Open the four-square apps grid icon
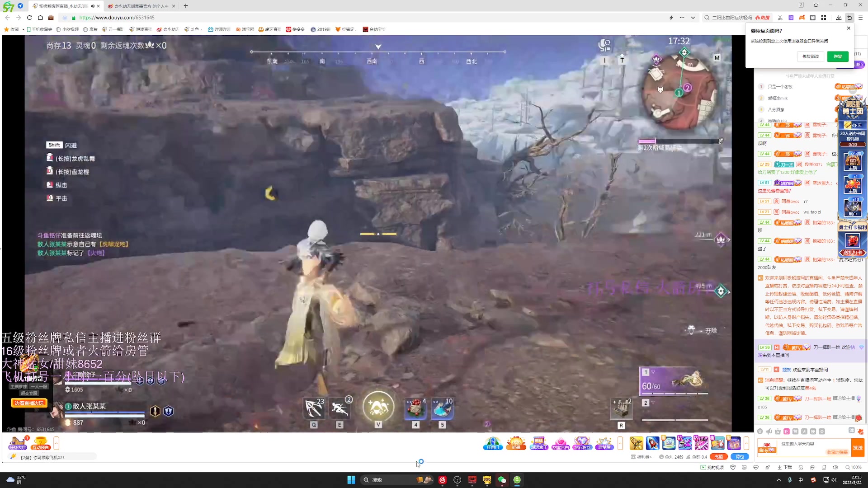Image resolution: width=868 pixels, height=488 pixels. (x=824, y=18)
